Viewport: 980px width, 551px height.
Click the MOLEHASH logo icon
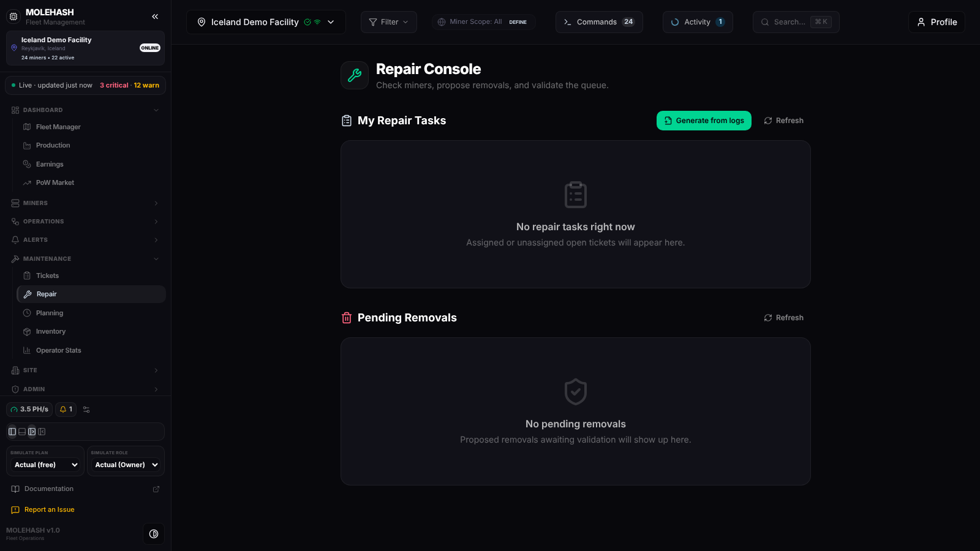pyautogui.click(x=13, y=17)
